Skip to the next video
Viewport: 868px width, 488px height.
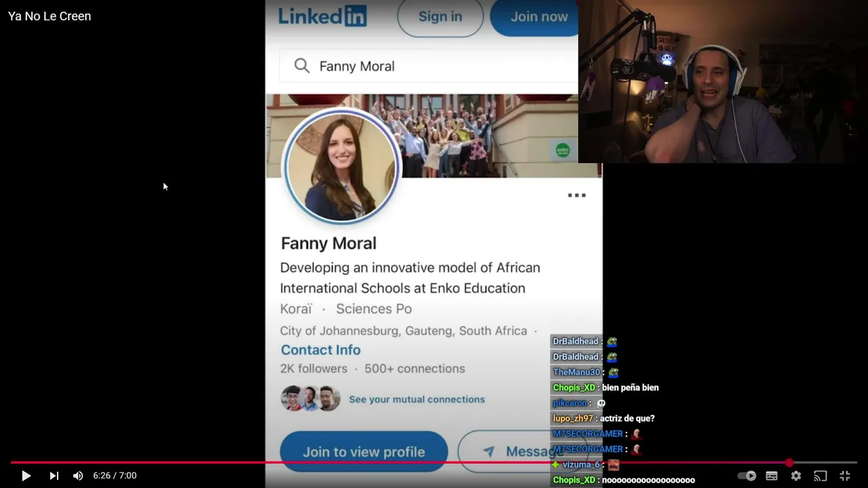click(x=54, y=476)
